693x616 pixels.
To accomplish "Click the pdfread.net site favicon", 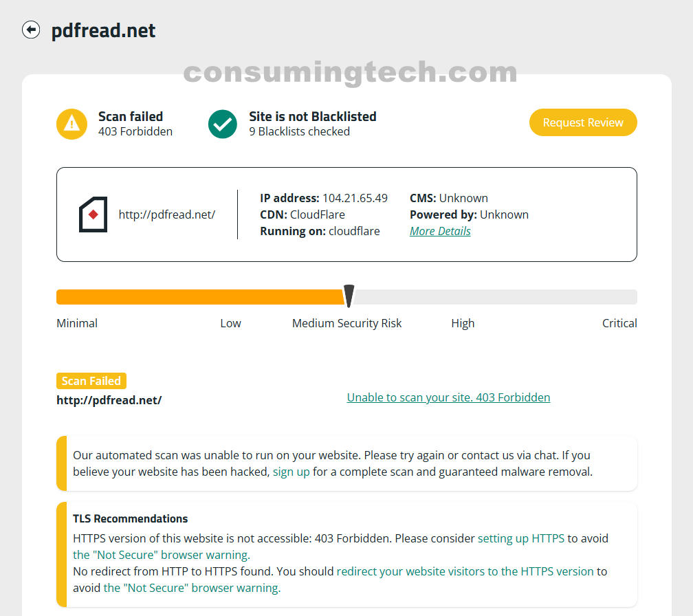I will pyautogui.click(x=93, y=214).
